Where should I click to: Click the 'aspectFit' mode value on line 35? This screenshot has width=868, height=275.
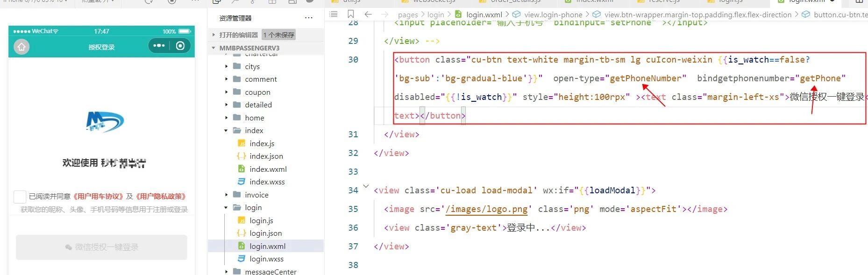pyautogui.click(x=653, y=209)
